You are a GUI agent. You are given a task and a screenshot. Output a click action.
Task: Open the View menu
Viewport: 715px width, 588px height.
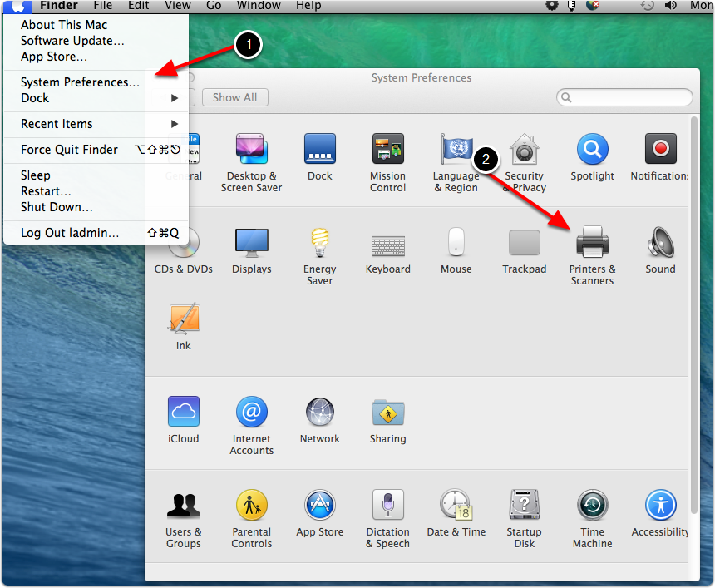coord(178,6)
